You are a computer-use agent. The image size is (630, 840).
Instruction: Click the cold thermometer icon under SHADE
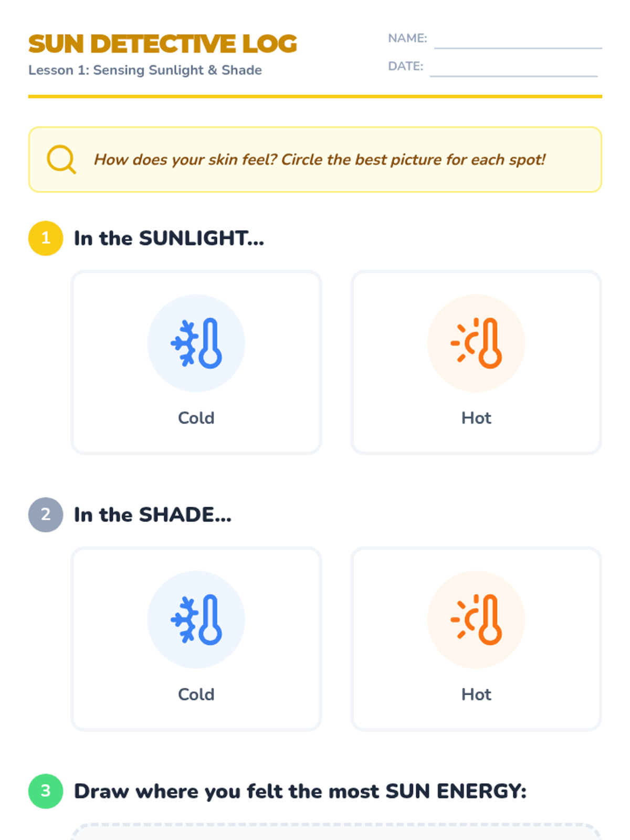coord(196,619)
